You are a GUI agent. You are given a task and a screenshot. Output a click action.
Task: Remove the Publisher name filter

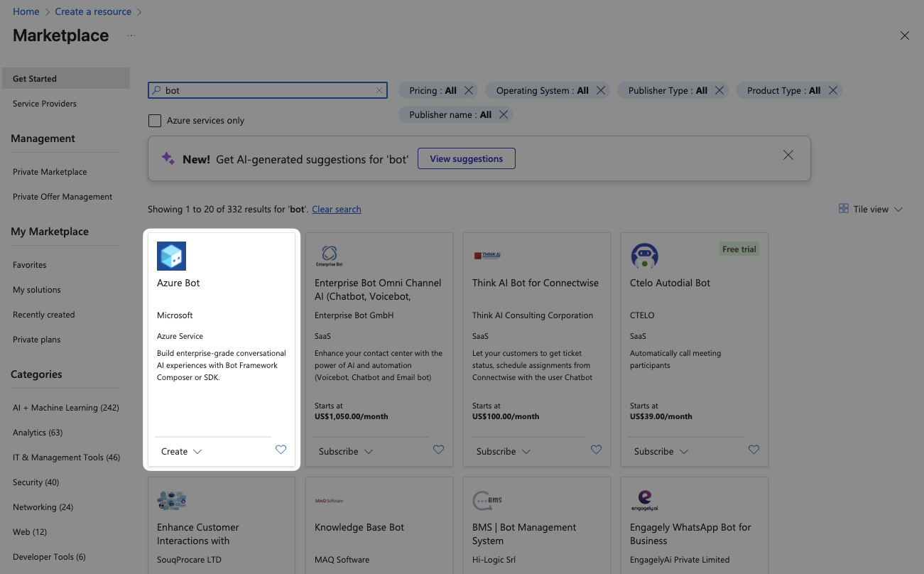[503, 114]
